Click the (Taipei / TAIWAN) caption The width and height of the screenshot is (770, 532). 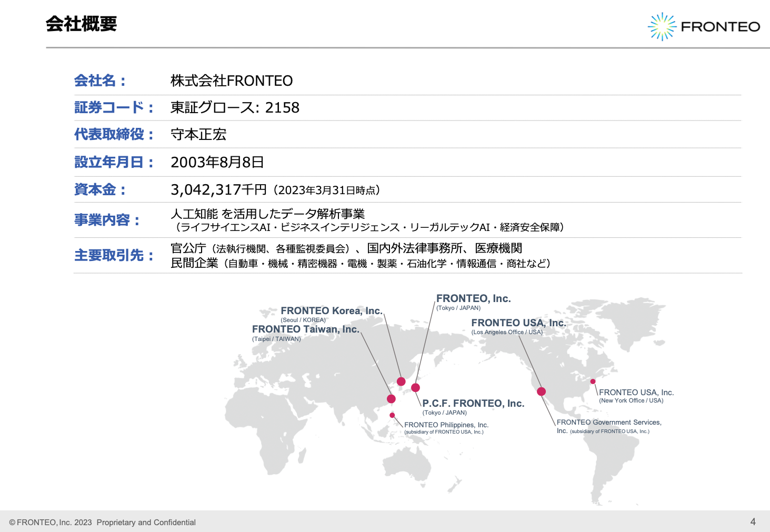[276, 339]
